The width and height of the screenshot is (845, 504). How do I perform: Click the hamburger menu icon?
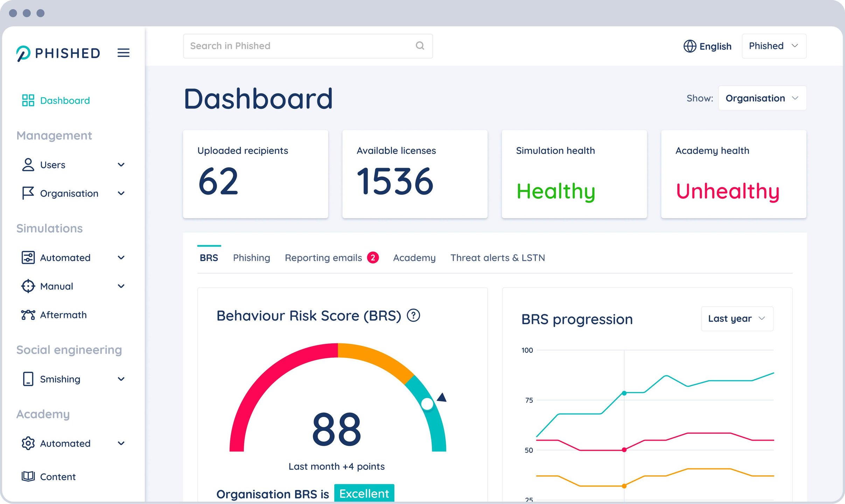pos(123,53)
